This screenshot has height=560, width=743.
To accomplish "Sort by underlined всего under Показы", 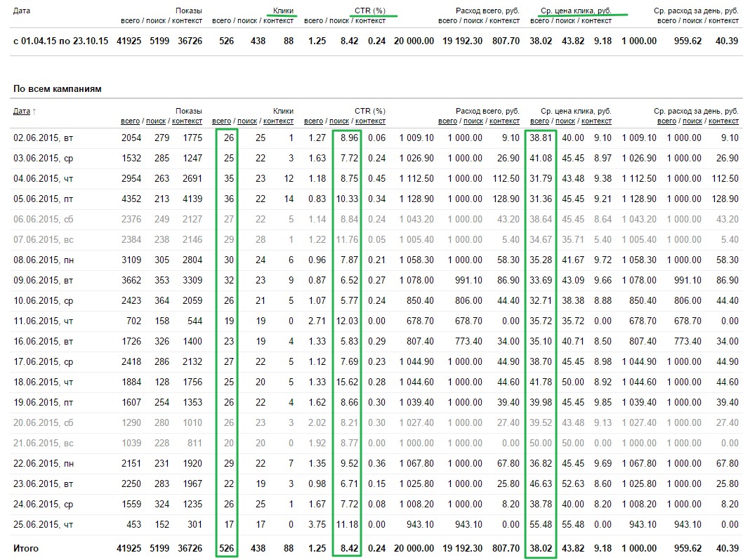I will (130, 121).
